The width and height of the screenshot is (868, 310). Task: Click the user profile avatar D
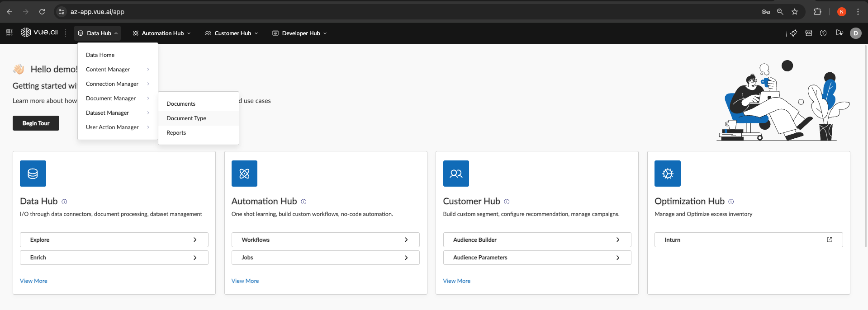tap(855, 33)
